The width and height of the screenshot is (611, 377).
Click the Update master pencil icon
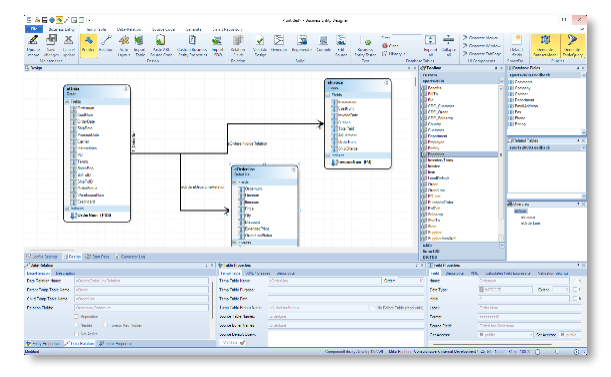(x=34, y=40)
